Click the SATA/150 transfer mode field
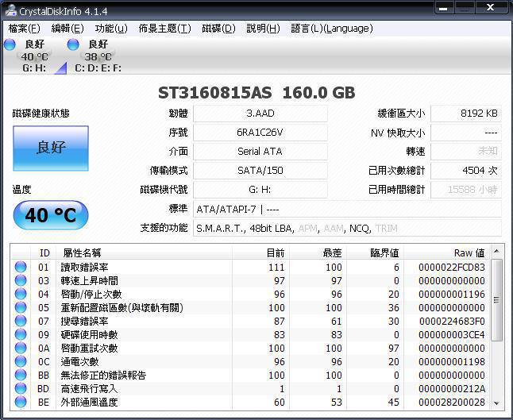513x420 pixels. coord(260,171)
